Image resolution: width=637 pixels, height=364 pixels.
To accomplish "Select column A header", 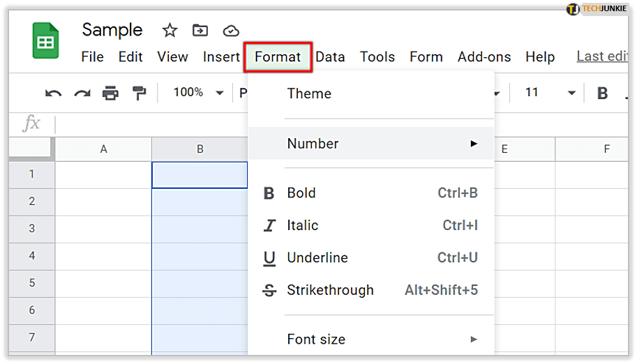I will tap(103, 149).
